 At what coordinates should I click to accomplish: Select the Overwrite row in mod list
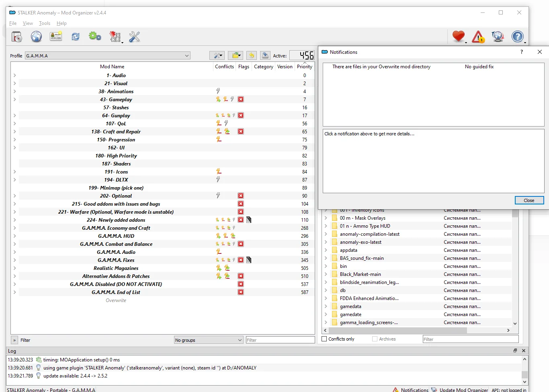pyautogui.click(x=116, y=300)
